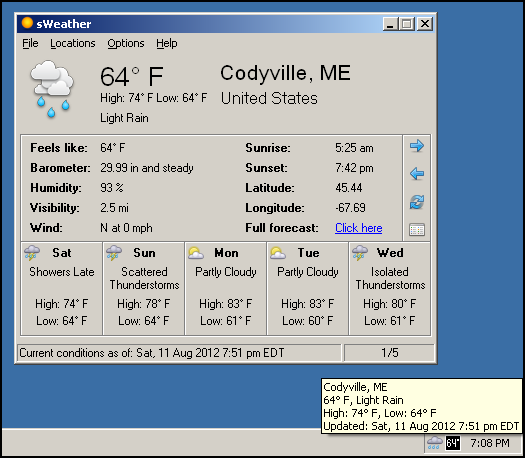The image size is (525, 458).
Task: Select the Tue Partly Cloudy forecast panel
Action: 308,289
